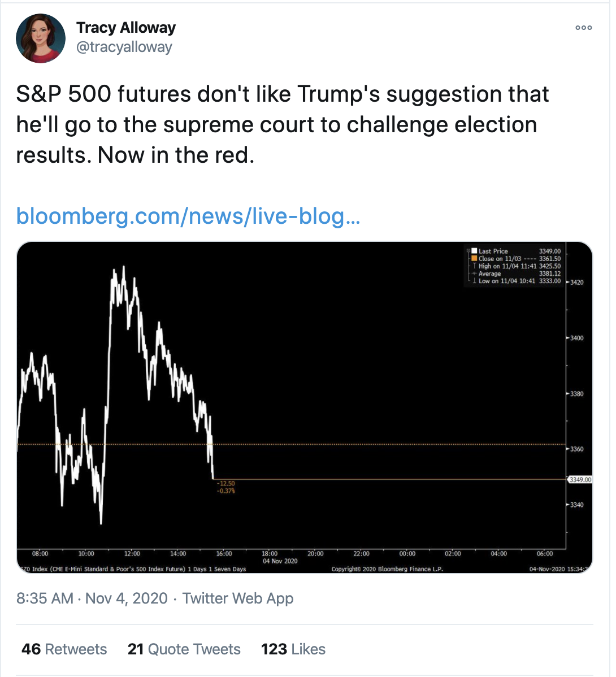Click Tracy Alloway's profile avatar
This screenshot has width=616, height=677.
41,38
